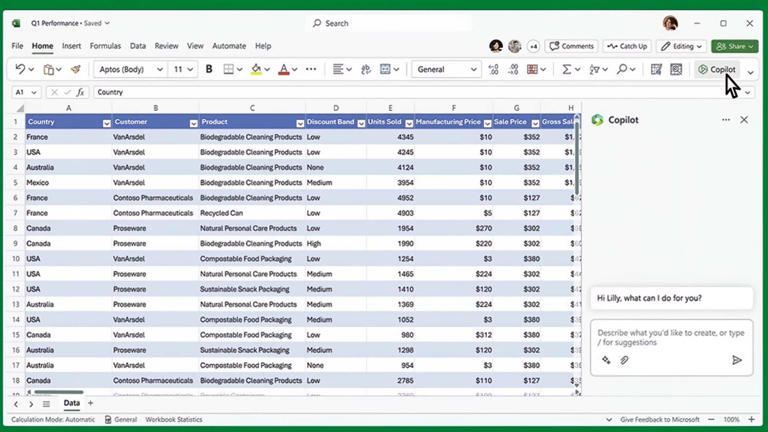Close the Copilot side pane
Viewport: 768px width, 432px height.
click(x=744, y=120)
